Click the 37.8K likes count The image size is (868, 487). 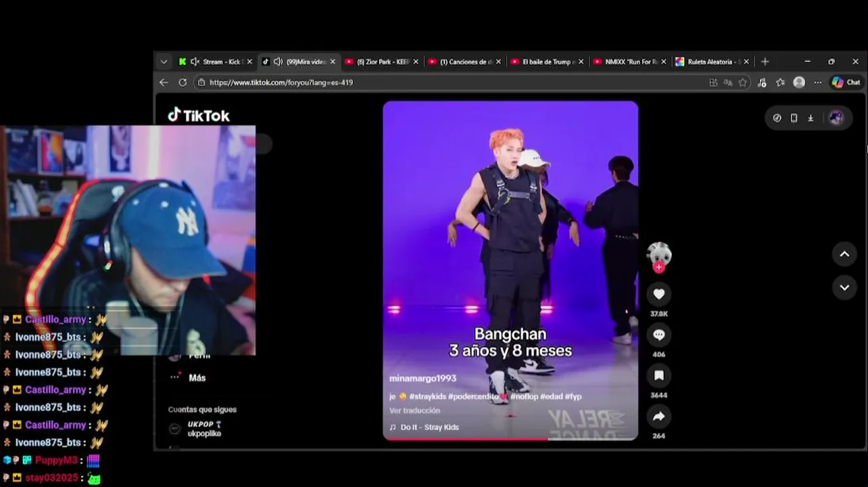658,314
